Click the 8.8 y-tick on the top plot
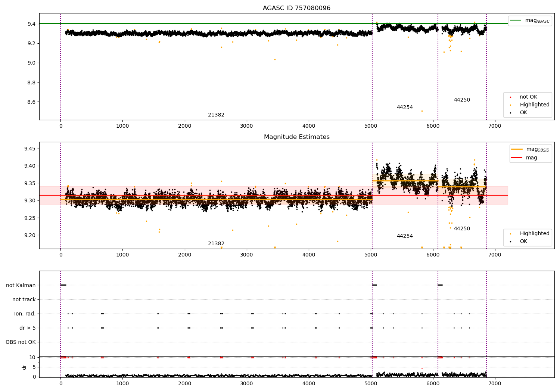The width and height of the screenshot is (560, 392). click(x=31, y=83)
